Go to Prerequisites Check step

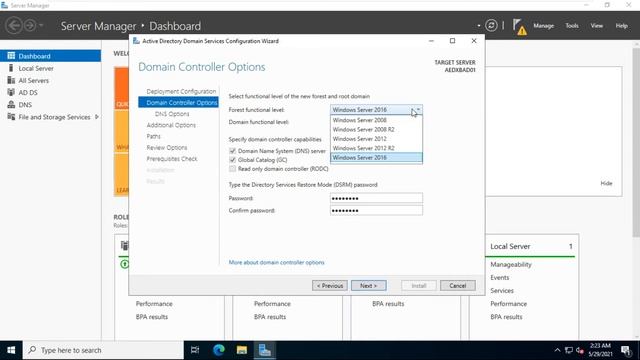coord(172,159)
